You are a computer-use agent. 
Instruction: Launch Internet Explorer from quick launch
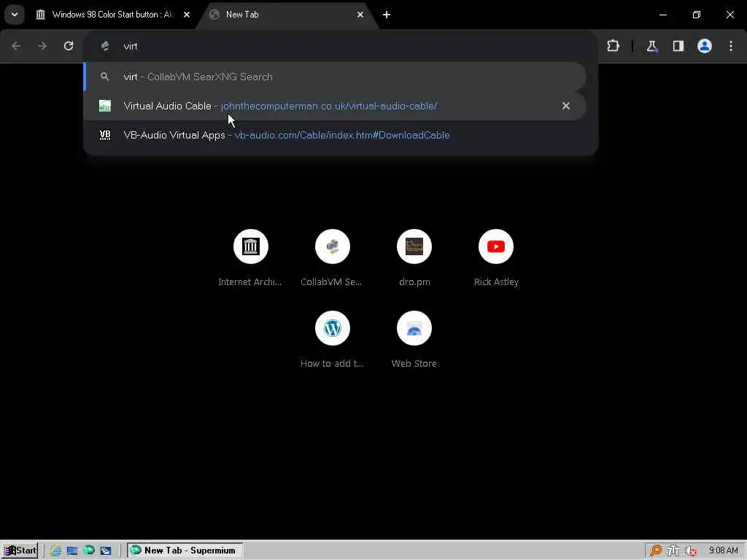(x=55, y=551)
